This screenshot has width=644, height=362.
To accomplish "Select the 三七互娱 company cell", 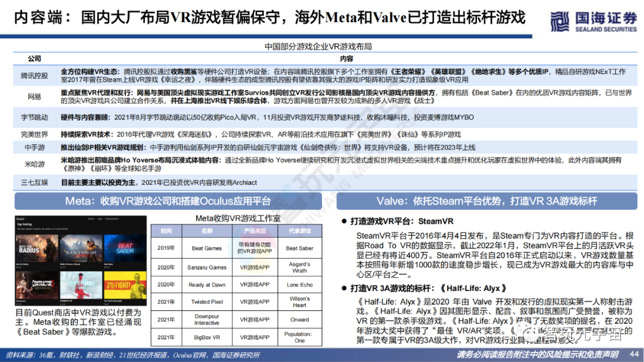I will 35,182.
